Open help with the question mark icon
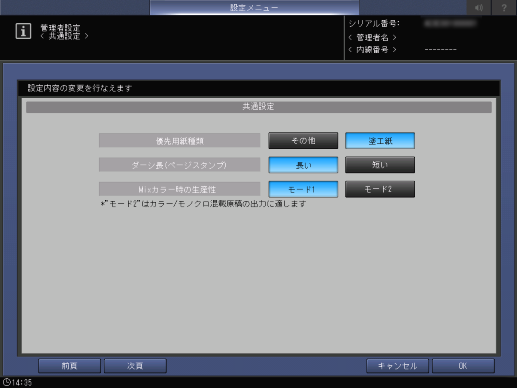The image size is (517, 388). coord(504,7)
